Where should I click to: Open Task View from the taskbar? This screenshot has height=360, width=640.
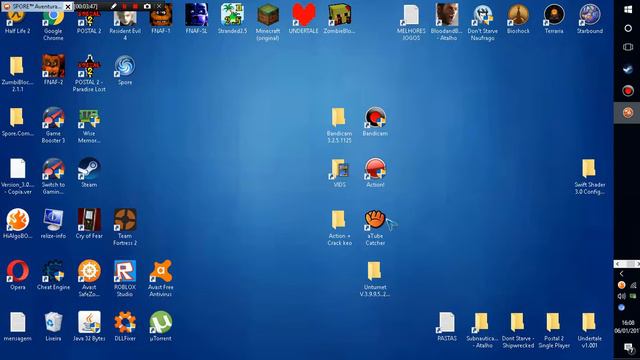point(628,48)
